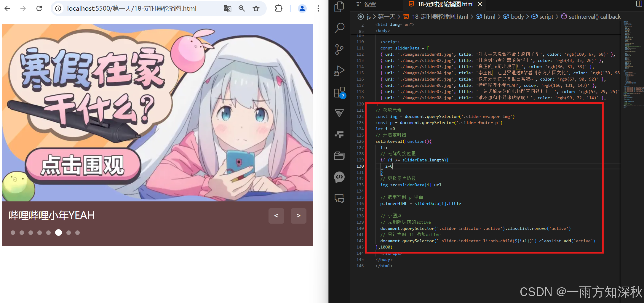Bookmark this page with the star
Viewport: 644px width, 303px height.
[256, 9]
